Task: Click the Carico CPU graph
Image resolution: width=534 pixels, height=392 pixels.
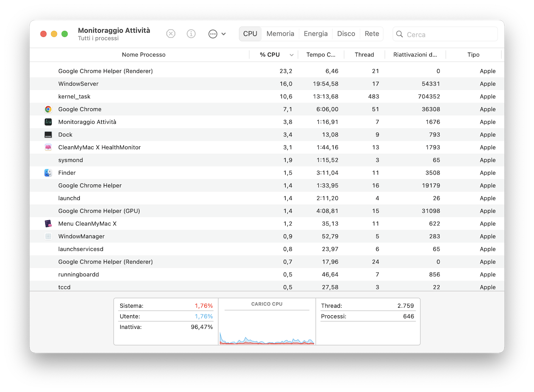Action: point(267,327)
